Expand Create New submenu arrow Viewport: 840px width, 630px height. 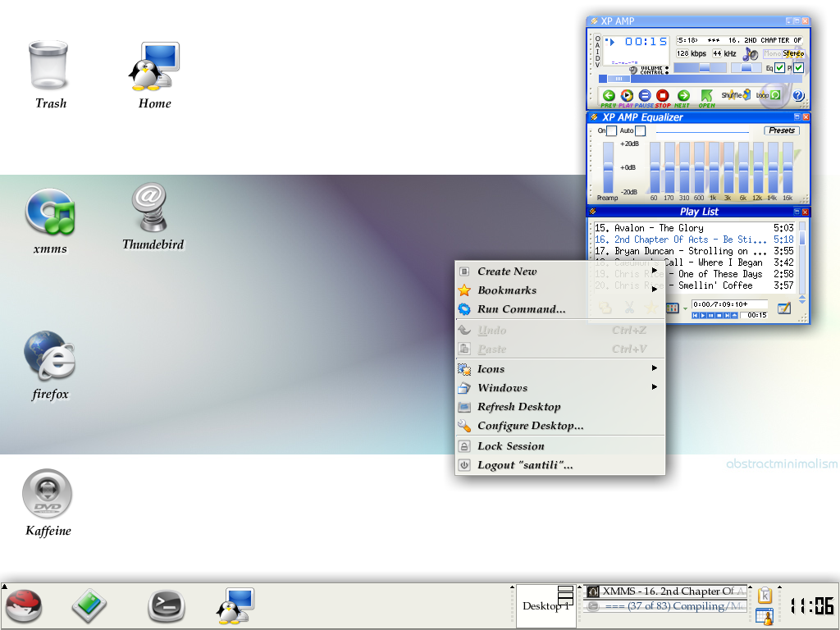654,271
